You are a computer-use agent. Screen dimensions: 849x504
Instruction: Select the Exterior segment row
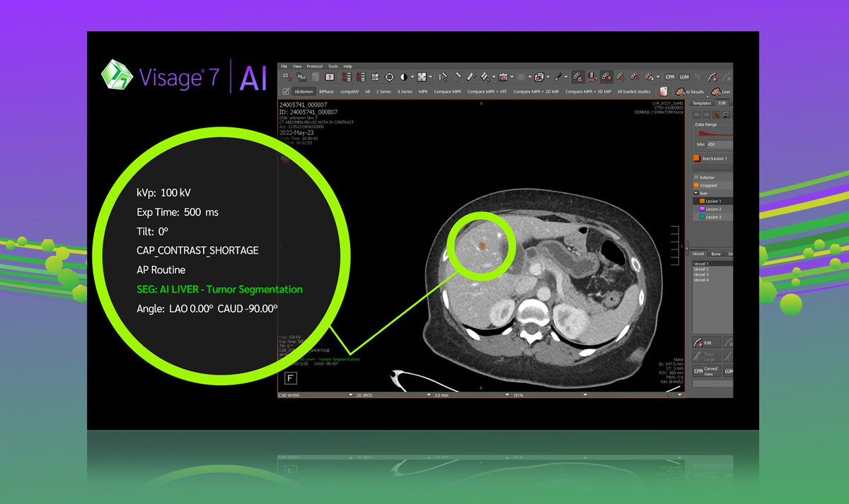[x=712, y=177]
